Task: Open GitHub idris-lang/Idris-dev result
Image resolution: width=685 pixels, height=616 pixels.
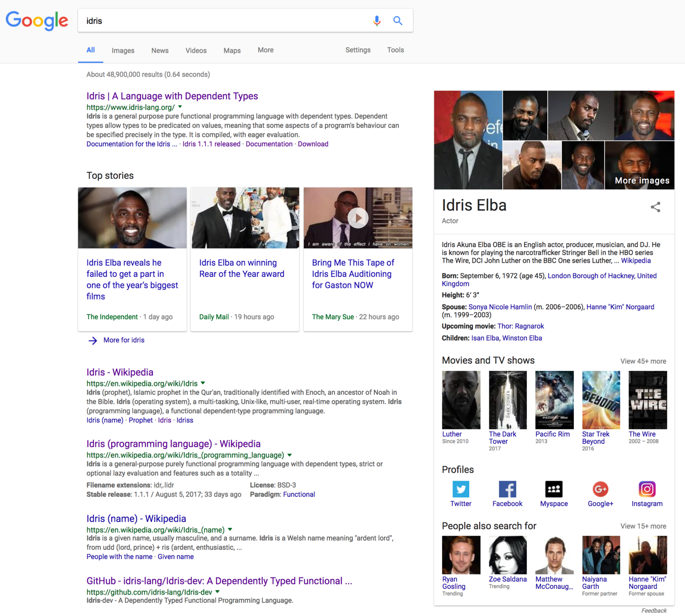Action: click(x=219, y=581)
